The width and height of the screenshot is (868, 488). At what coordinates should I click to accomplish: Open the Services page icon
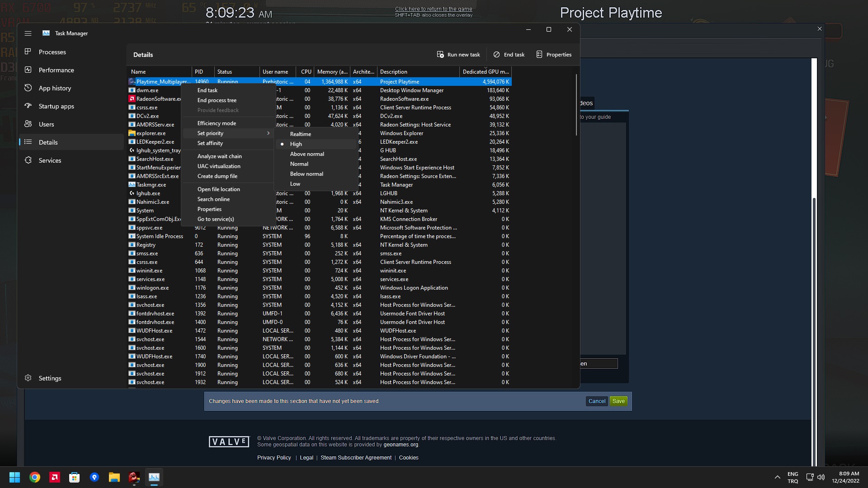(28, 160)
